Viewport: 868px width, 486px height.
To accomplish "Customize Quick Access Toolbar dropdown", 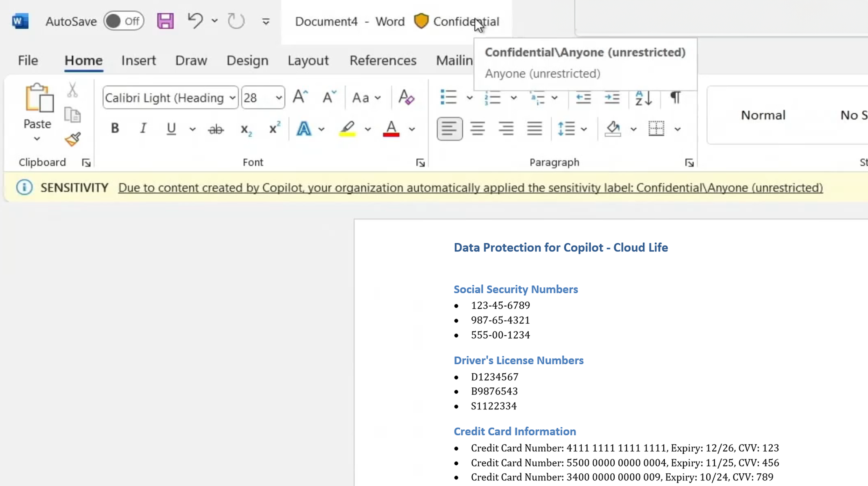I will (266, 22).
